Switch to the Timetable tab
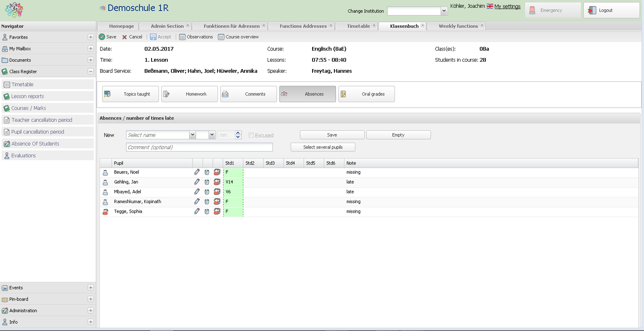 click(x=358, y=26)
